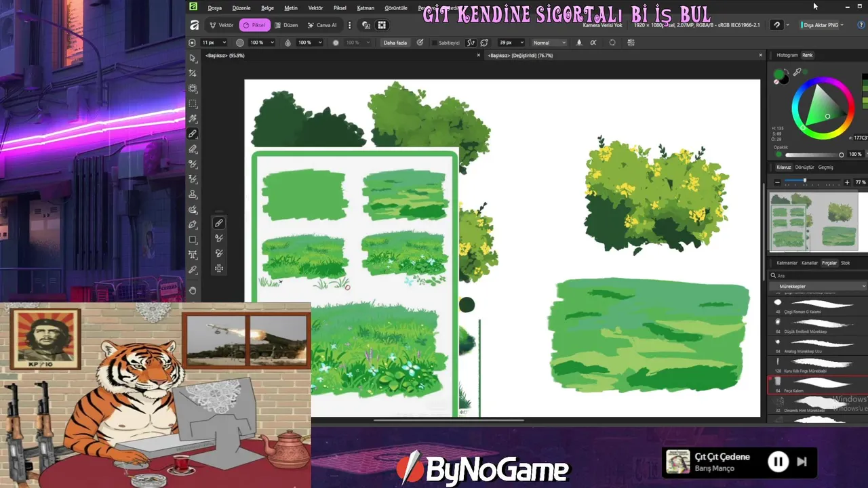Select the Kuru Kıllı Fırça Mürekkebi brush
Image resolution: width=868 pixels, height=488 pixels.
(x=818, y=365)
